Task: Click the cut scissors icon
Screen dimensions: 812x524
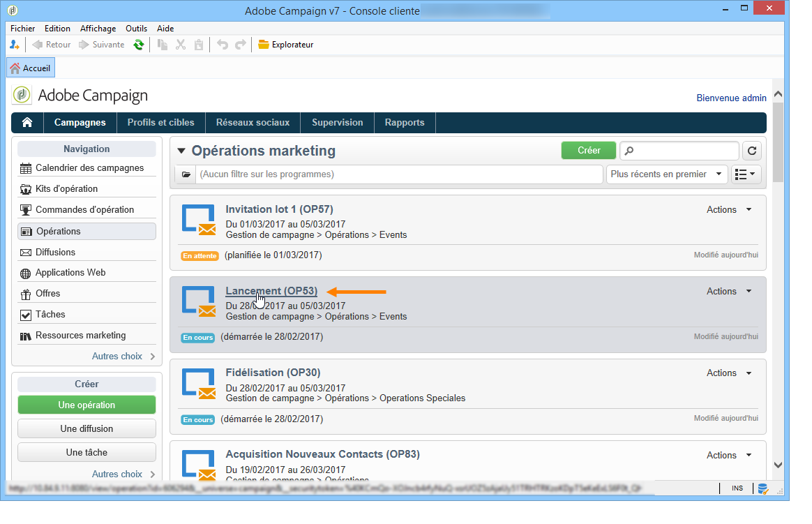Action: (181, 45)
